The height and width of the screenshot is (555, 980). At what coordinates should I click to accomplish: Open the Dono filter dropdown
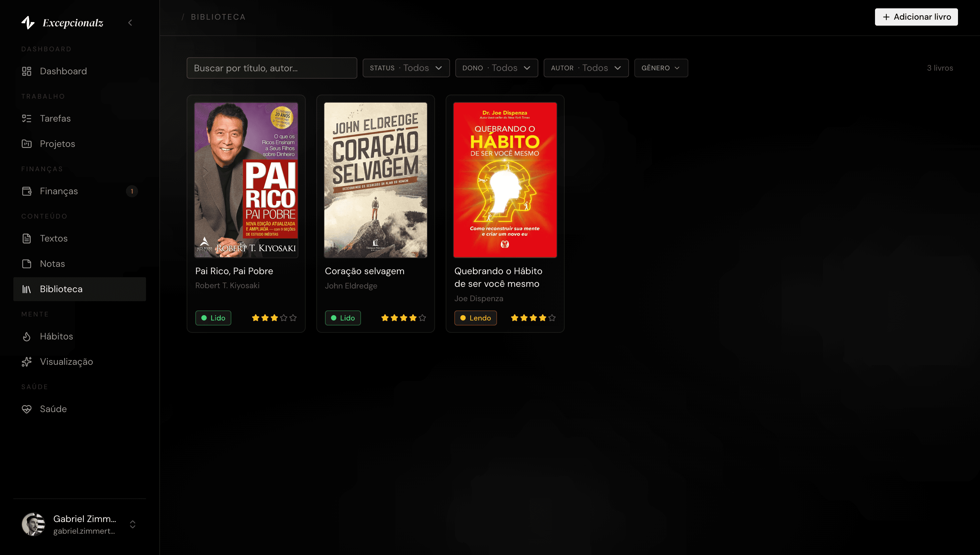[496, 68]
